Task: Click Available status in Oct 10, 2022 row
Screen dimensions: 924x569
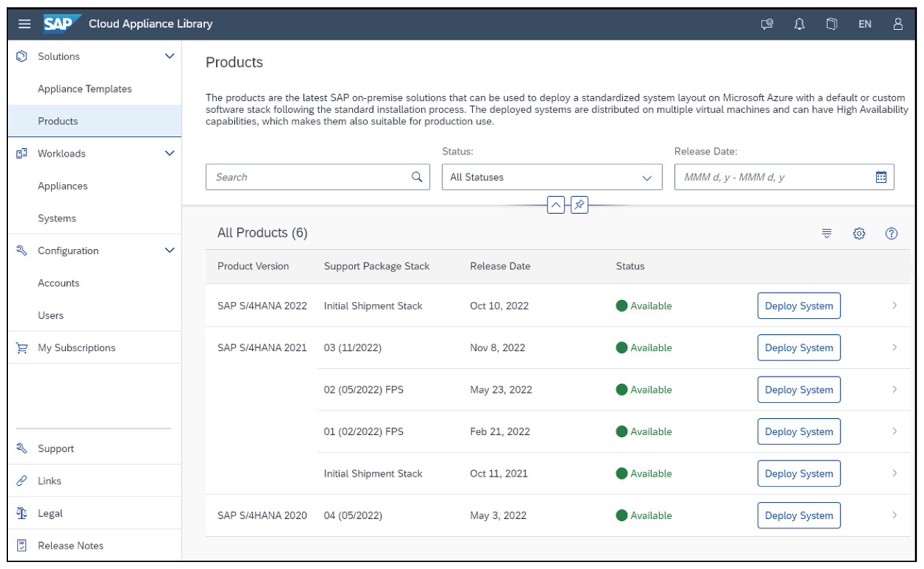Action: (x=644, y=306)
